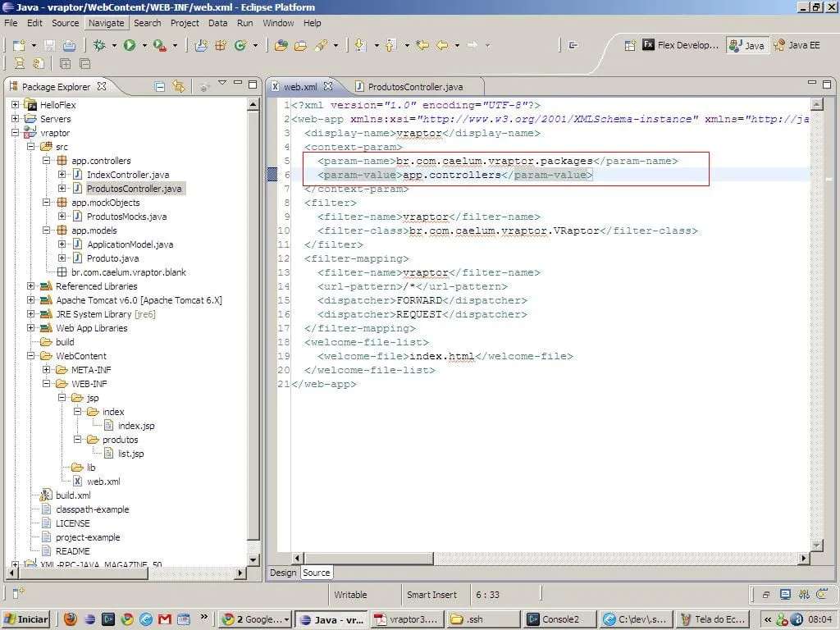Open the Run button dropdown arrow
Screen dimensions: 840x630
143,46
